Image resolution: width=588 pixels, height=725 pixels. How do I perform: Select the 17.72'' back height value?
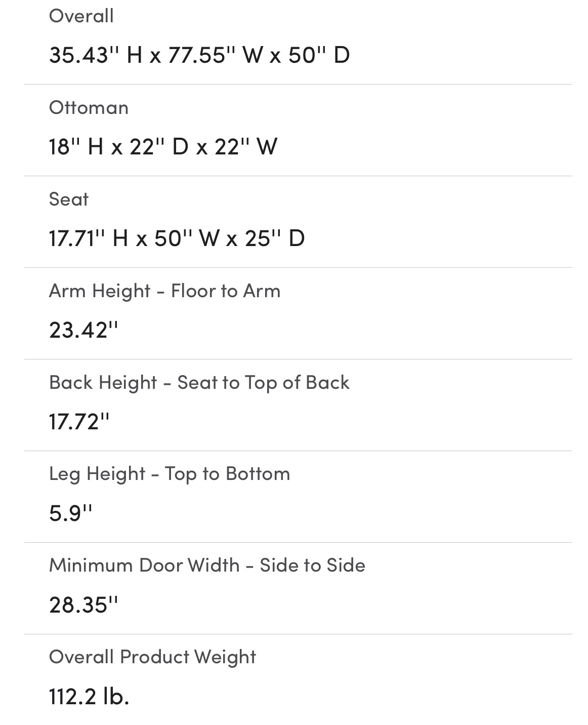[79, 421]
